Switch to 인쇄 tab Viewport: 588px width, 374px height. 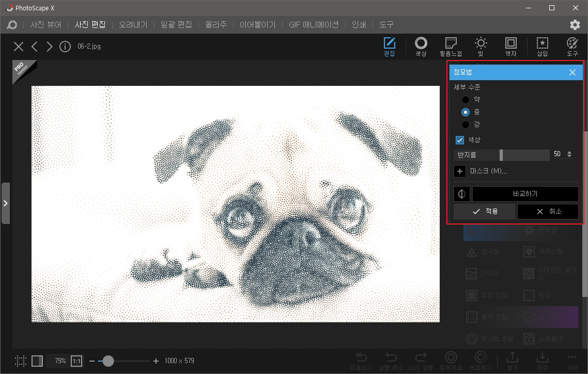[x=359, y=25]
